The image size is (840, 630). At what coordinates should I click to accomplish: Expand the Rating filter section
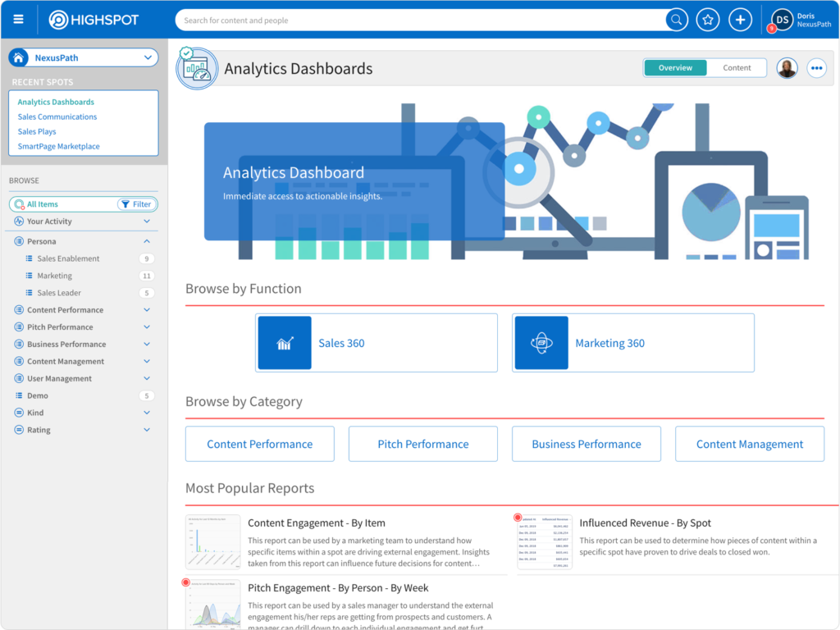coord(147,430)
